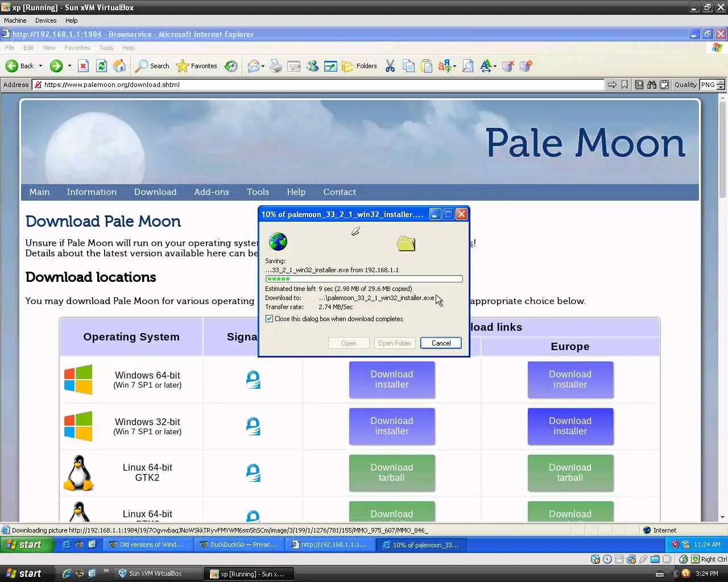
Task: Click bookmark icon beside Go arrow
Action: 624,85
